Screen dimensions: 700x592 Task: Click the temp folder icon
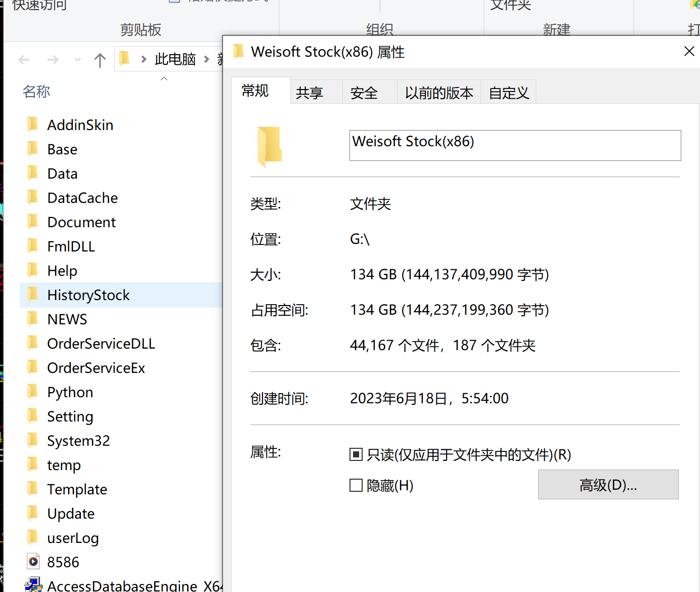[32, 464]
